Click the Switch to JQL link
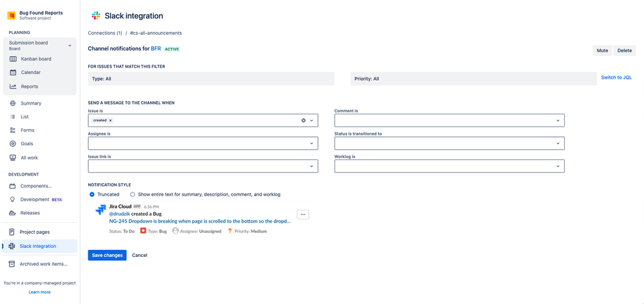The height and width of the screenshot is (304, 644). coord(616,77)
